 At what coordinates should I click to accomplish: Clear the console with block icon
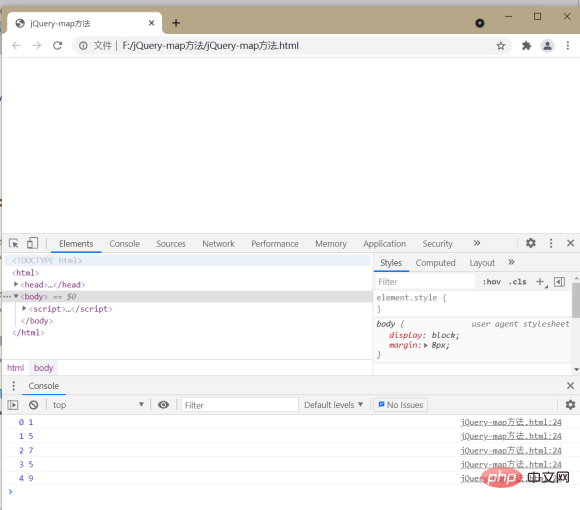(x=33, y=405)
